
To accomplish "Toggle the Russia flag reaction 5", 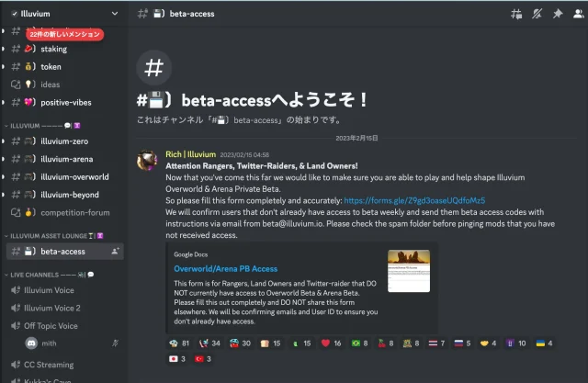I will pyautogui.click(x=462, y=344).
